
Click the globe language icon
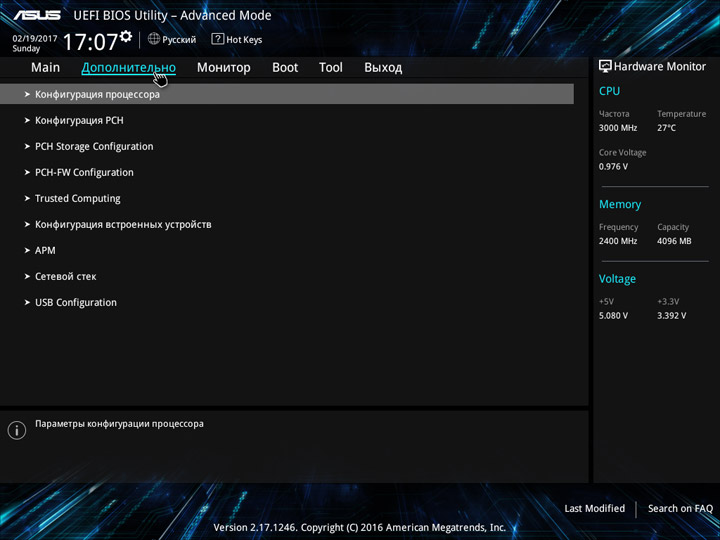point(154,39)
